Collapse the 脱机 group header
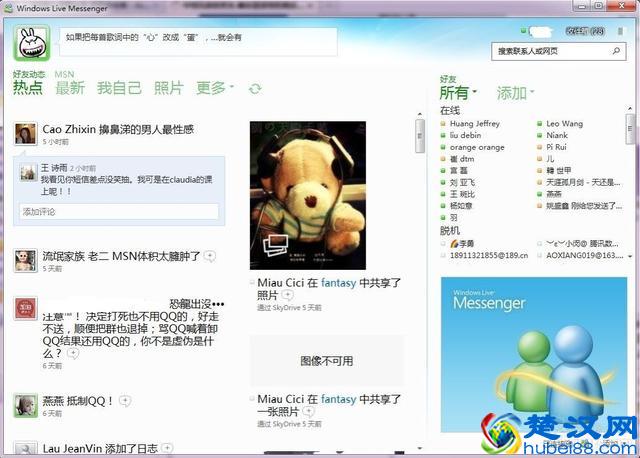The width and height of the screenshot is (640, 458). coord(450,231)
